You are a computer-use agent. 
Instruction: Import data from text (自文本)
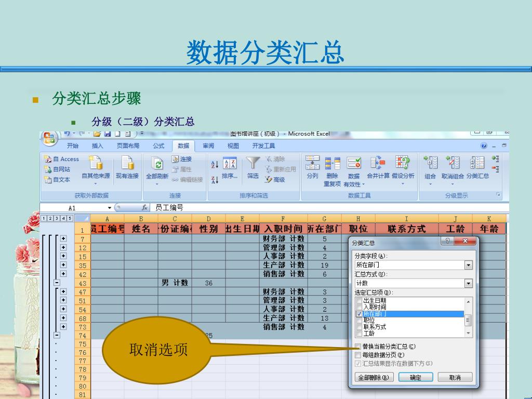point(58,179)
